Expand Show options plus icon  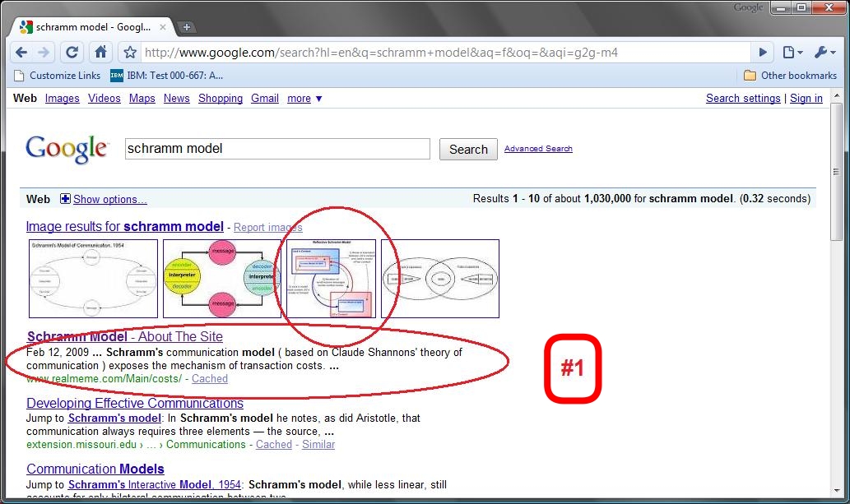tap(65, 199)
